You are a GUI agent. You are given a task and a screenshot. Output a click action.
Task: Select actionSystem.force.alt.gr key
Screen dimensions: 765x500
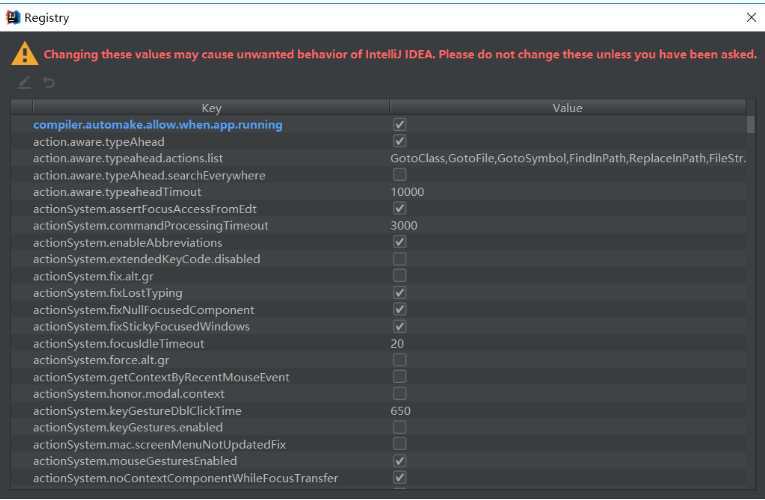coord(101,360)
